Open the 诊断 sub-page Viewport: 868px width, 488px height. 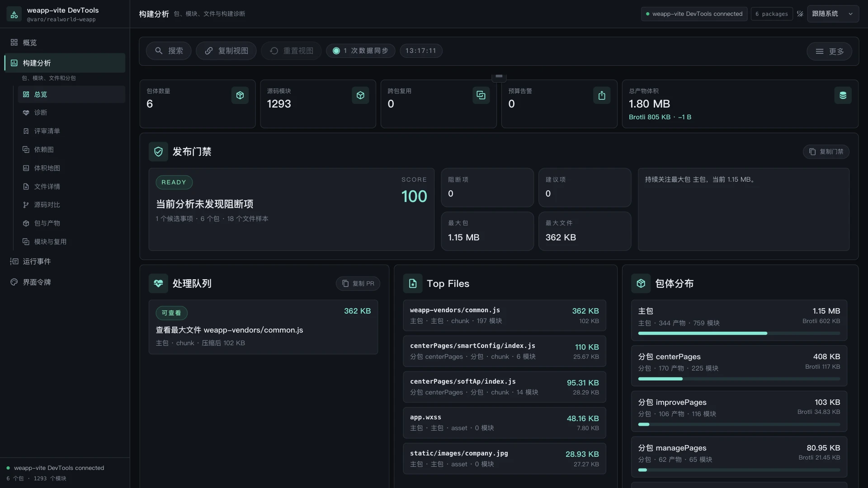tap(71, 113)
